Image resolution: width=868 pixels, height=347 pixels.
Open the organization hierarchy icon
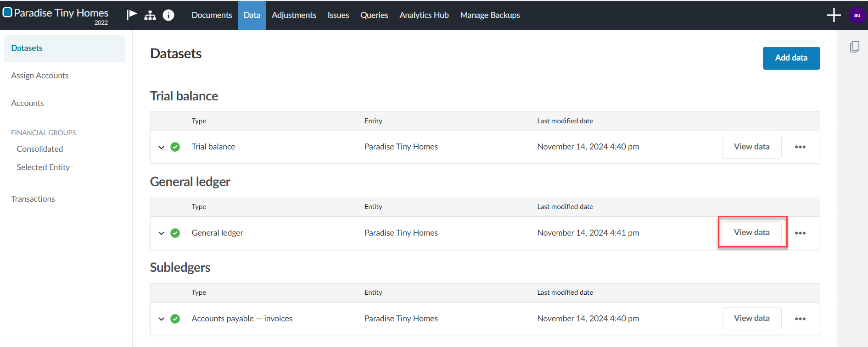(150, 15)
